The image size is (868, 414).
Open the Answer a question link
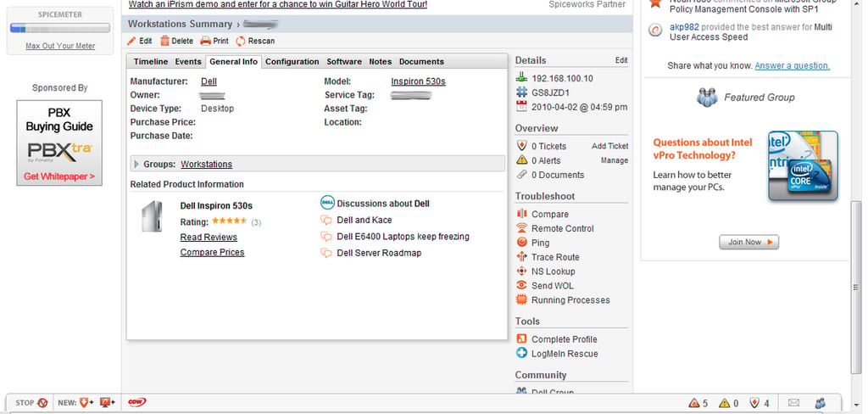[793, 65]
